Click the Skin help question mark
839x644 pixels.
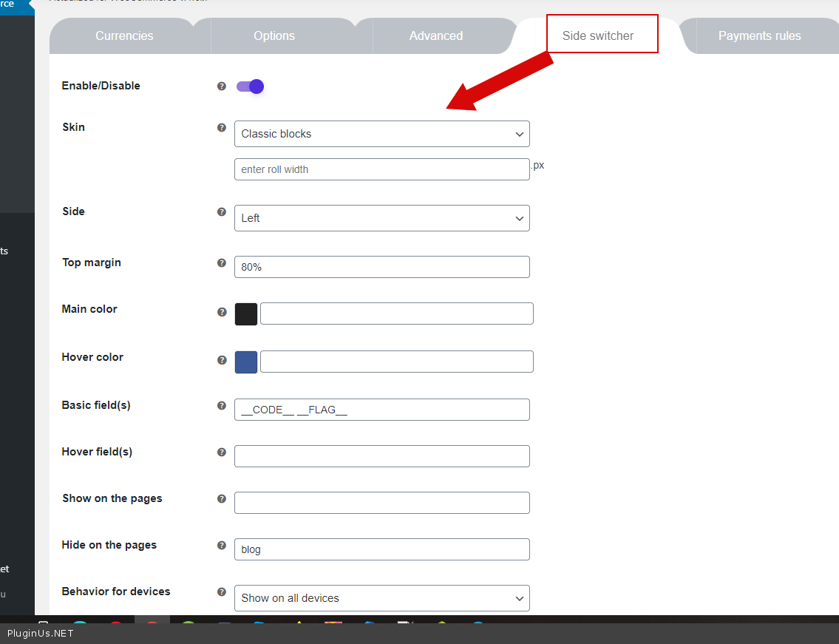pyautogui.click(x=221, y=128)
